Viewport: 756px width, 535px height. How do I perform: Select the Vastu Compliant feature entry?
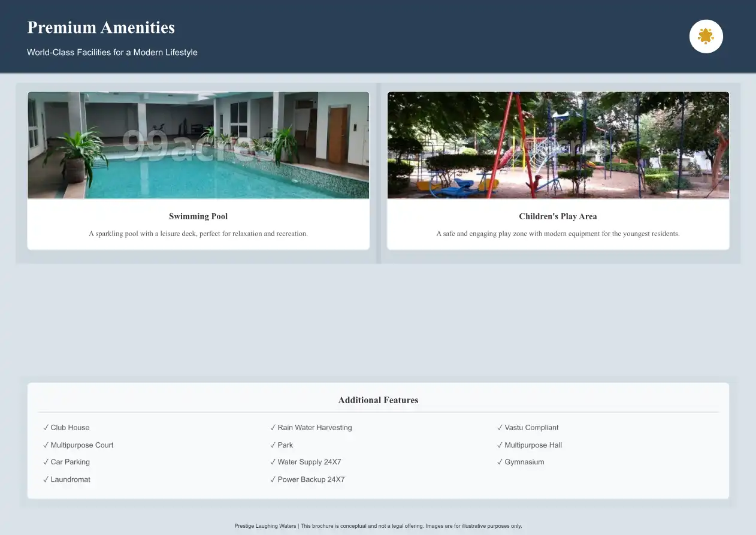coord(531,428)
